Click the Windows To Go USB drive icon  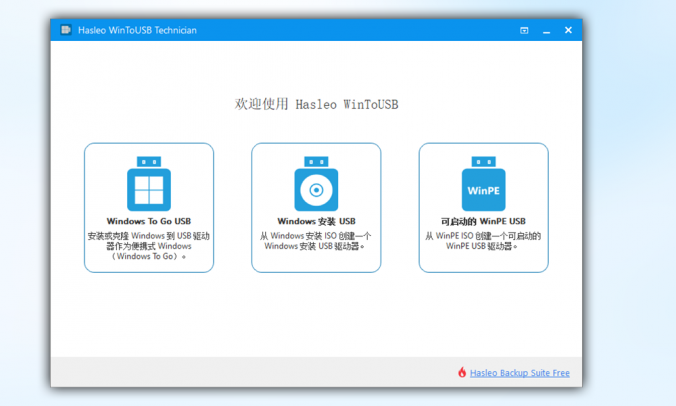click(x=149, y=184)
